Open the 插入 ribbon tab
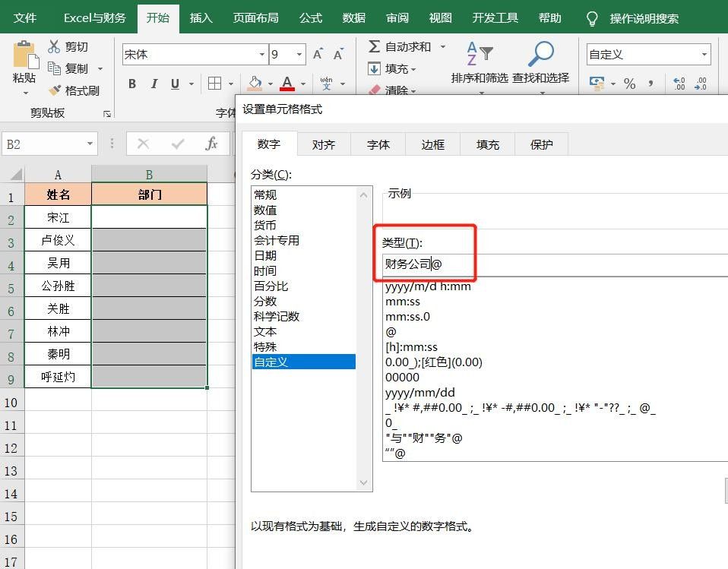Viewport: 728px width, 569px height. click(201, 17)
